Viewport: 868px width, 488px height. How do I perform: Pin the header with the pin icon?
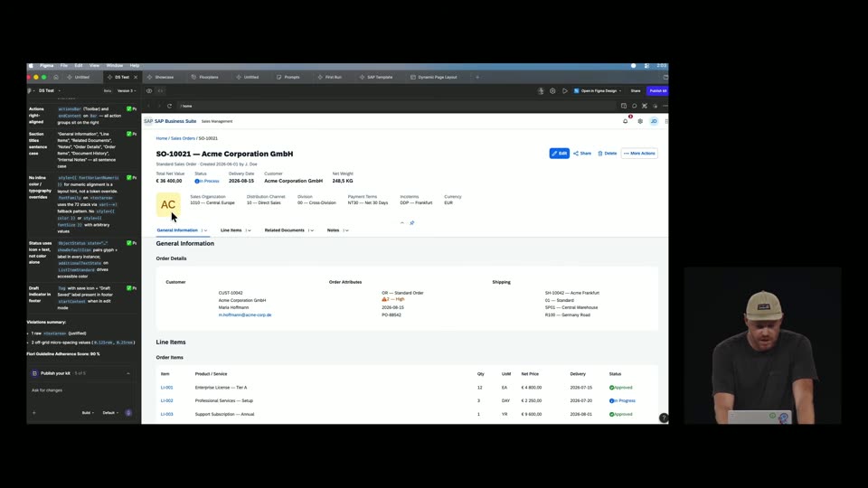coord(412,222)
